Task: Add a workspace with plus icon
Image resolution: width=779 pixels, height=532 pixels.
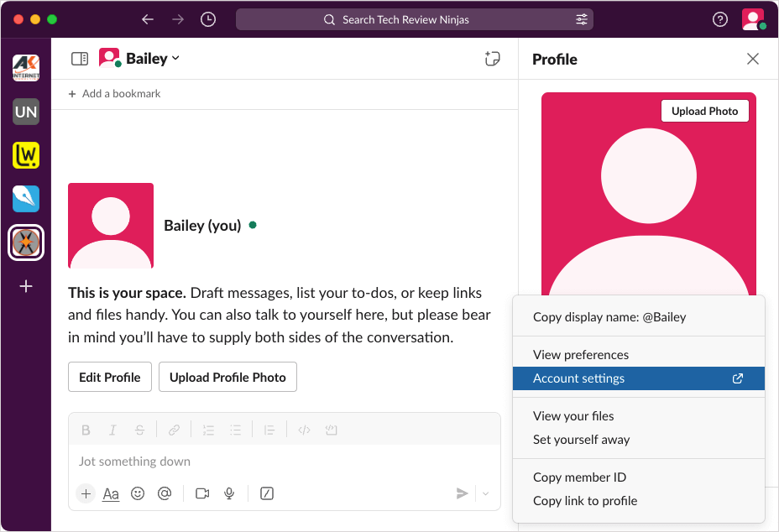Action: tap(26, 286)
